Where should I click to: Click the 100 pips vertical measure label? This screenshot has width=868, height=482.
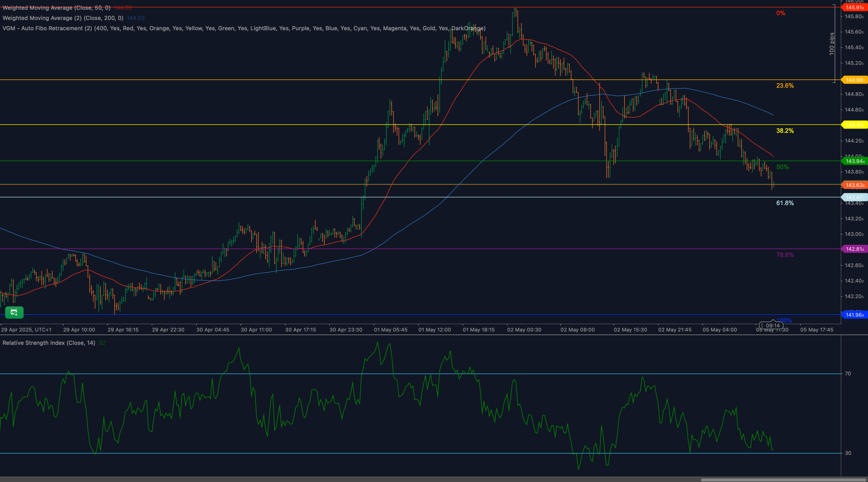tap(831, 44)
